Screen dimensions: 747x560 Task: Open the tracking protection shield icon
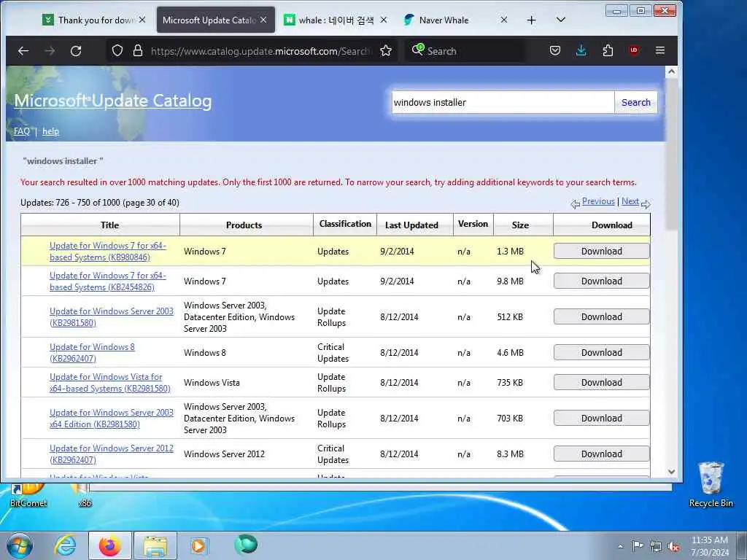pos(117,50)
